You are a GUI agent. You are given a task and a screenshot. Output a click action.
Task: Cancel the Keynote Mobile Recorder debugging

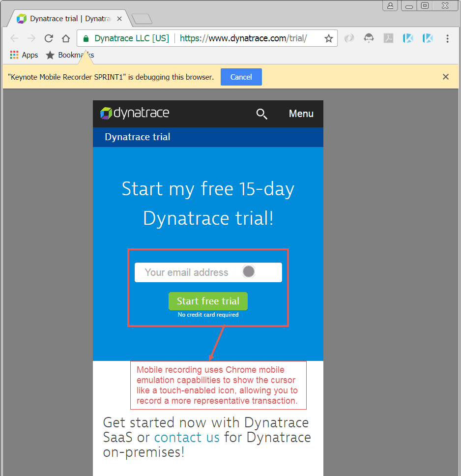[241, 77]
